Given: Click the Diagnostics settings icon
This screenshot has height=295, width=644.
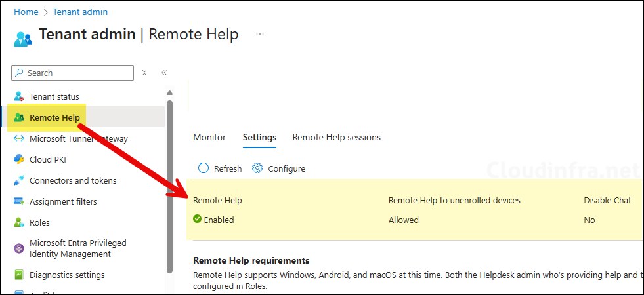Looking at the screenshot, I should (x=19, y=275).
